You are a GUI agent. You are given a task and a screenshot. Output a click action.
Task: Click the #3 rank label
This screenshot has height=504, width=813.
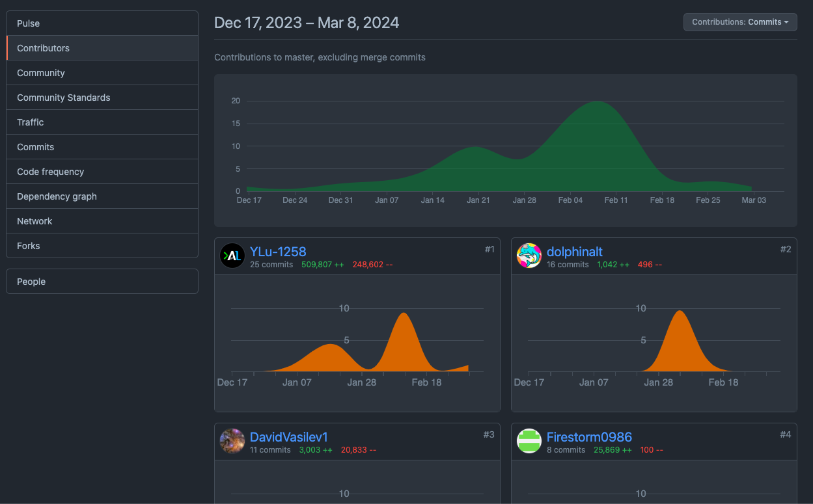click(489, 434)
